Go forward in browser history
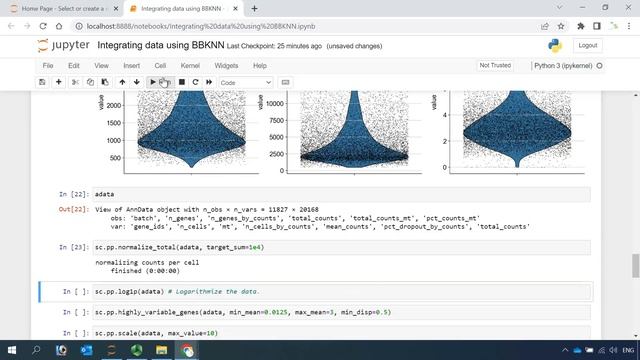Viewport: 640px width, 360px height. [x=27, y=26]
